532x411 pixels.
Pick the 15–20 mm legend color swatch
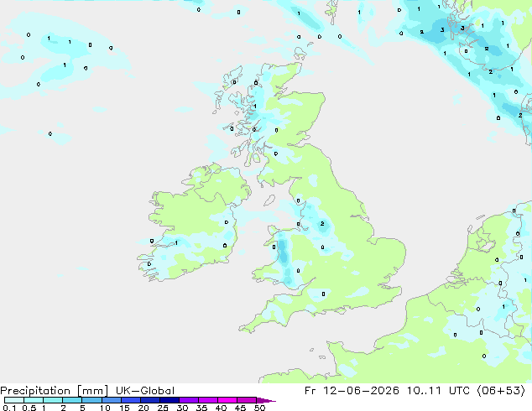pos(131,400)
